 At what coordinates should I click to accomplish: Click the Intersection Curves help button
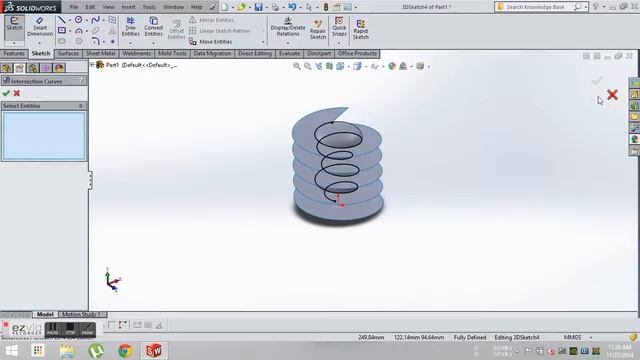(81, 81)
